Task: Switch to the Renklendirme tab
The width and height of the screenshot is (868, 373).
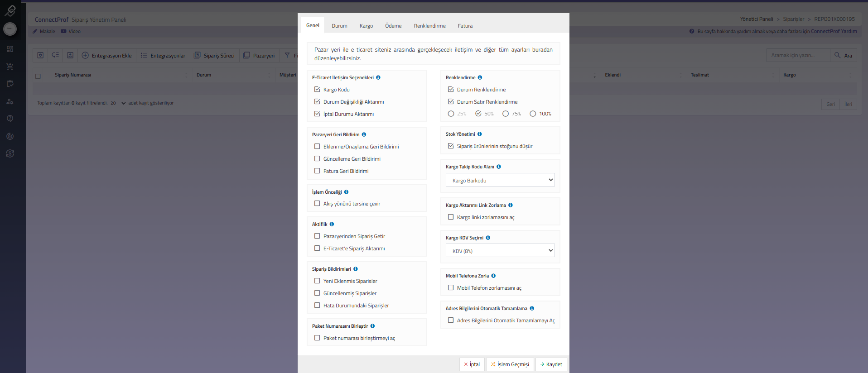Action: [x=429, y=26]
